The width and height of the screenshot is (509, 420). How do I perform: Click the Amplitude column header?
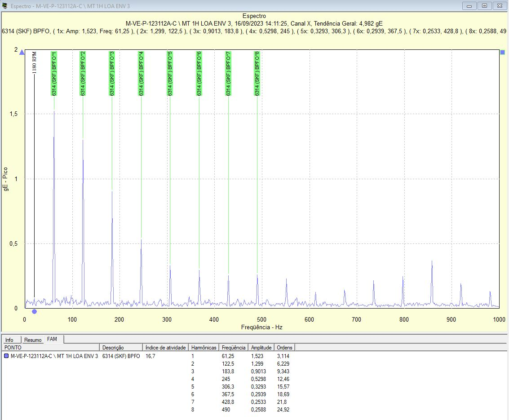pos(261,348)
